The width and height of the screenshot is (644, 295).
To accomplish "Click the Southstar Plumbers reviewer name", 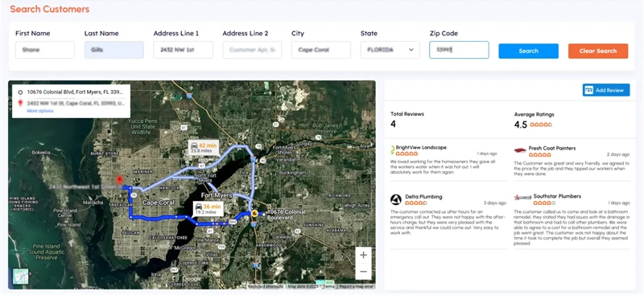I will click(x=557, y=196).
